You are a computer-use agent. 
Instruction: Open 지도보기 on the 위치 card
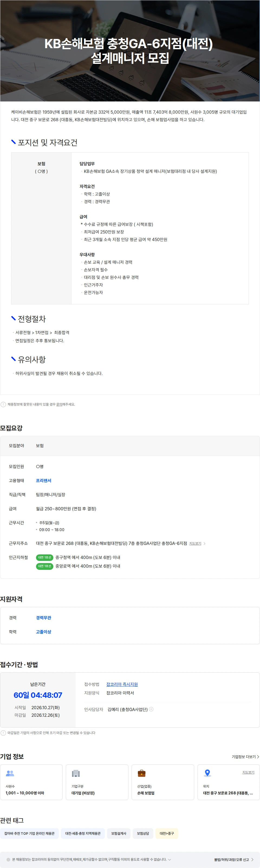tap(248, 772)
